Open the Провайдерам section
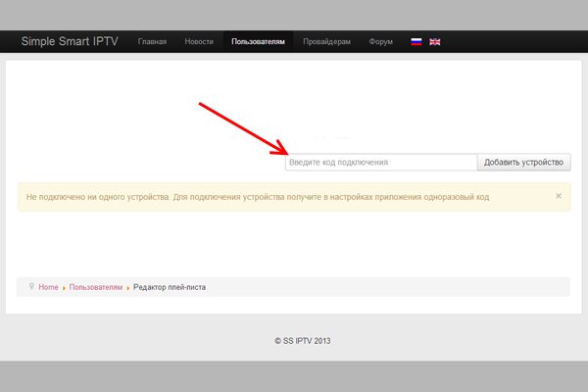The height and width of the screenshot is (392, 588). click(x=328, y=42)
